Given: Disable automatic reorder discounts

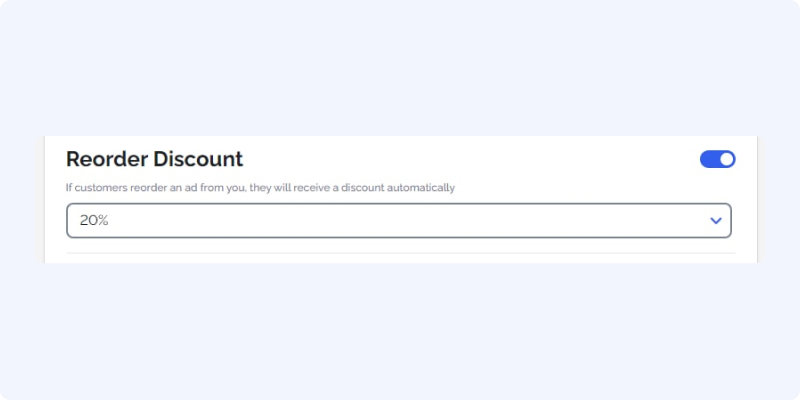Looking at the screenshot, I should [x=717, y=159].
